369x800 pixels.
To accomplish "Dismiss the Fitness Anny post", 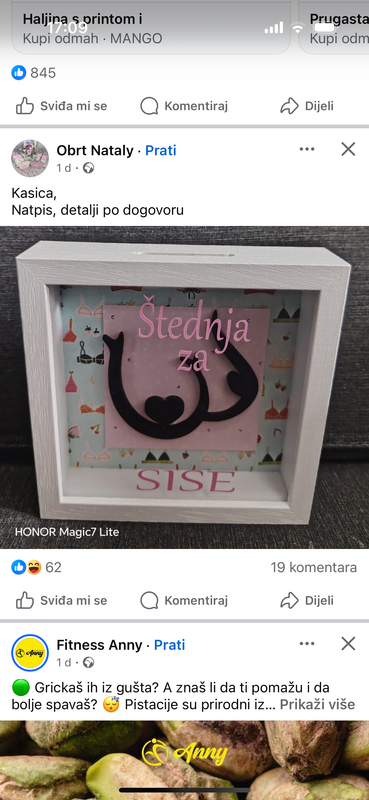I will [x=348, y=643].
